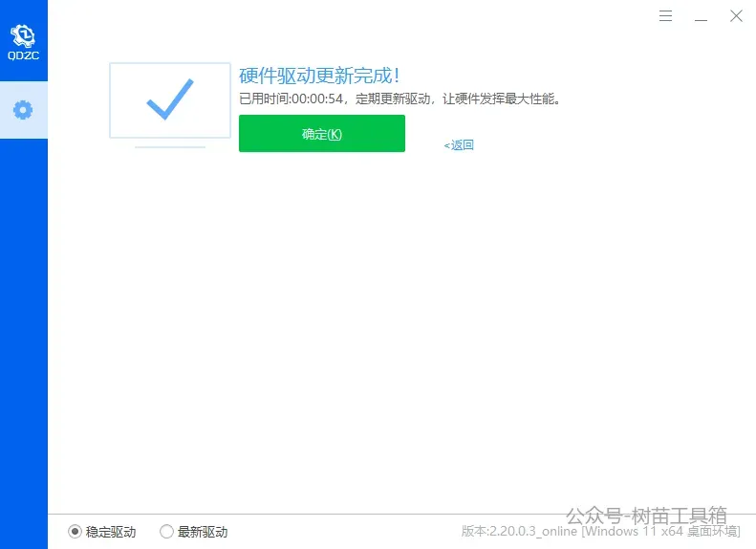Close the driver update window
756x549 pixels.
point(736,16)
